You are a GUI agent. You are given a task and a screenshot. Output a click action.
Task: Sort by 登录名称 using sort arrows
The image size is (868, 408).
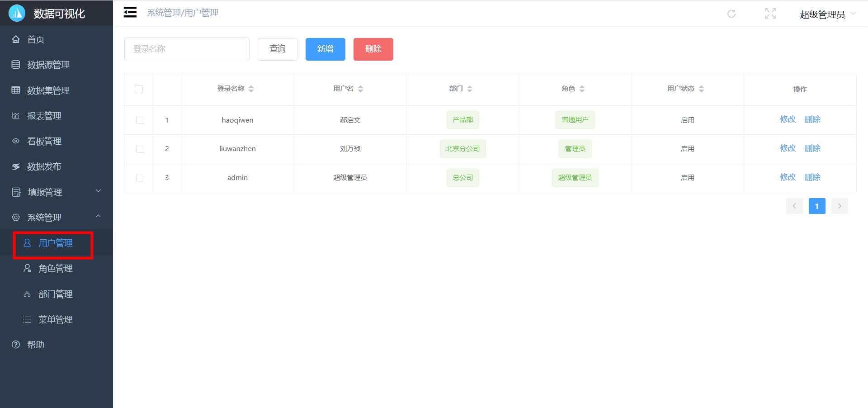click(251, 89)
